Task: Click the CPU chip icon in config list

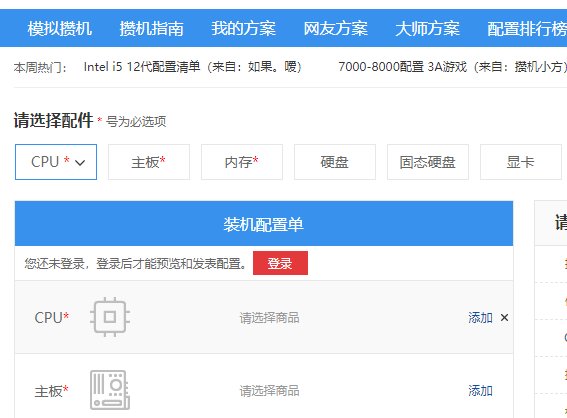Action: pyautogui.click(x=110, y=317)
